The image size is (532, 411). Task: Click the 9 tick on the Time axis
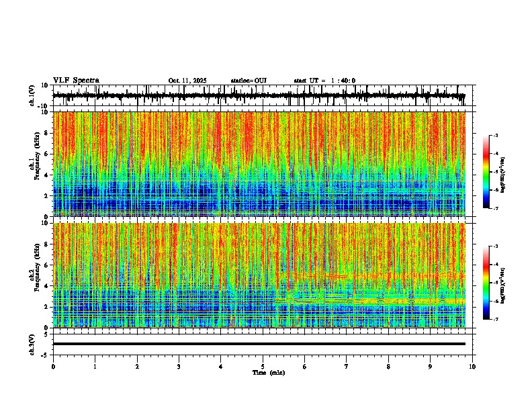coord(430,367)
